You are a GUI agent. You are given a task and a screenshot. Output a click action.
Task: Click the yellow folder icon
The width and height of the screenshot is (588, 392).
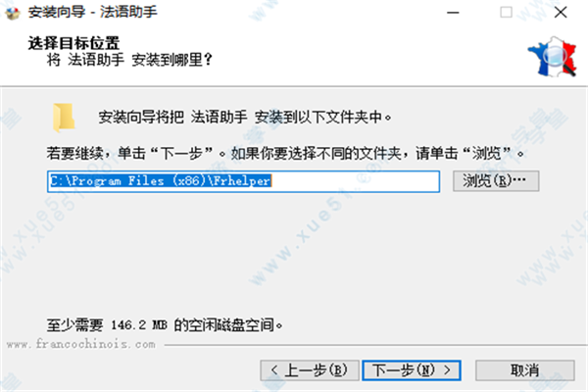[x=64, y=118]
